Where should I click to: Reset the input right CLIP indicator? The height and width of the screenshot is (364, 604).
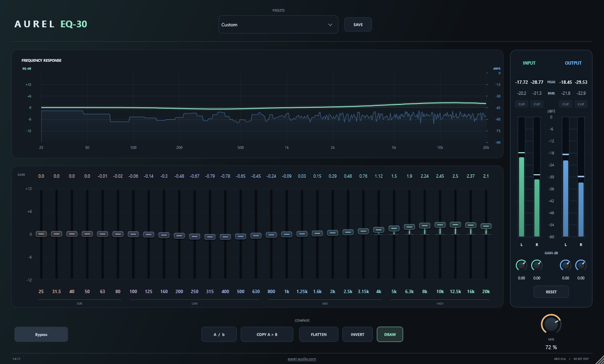(x=537, y=104)
